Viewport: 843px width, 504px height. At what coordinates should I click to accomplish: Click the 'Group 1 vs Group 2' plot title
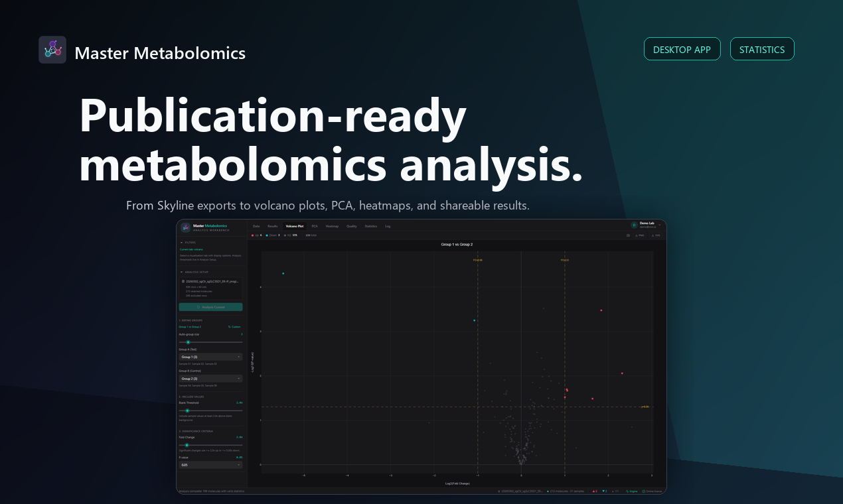457,245
